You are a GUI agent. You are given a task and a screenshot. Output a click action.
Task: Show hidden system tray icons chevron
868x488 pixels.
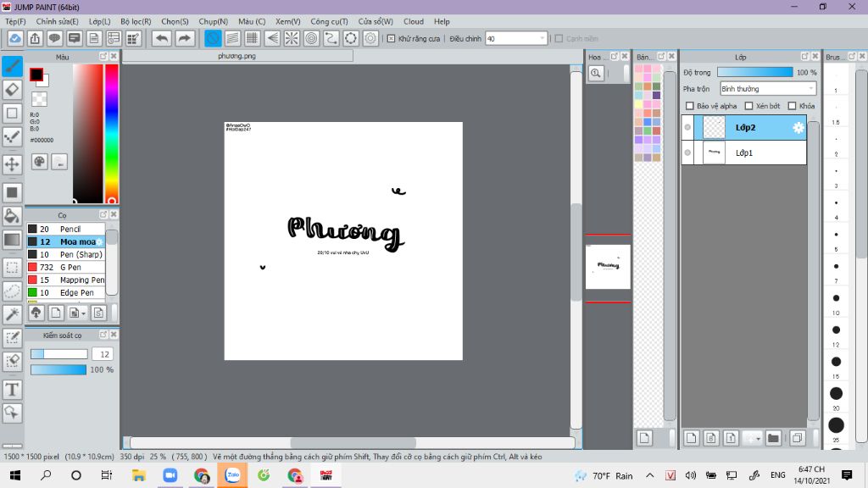650,475
